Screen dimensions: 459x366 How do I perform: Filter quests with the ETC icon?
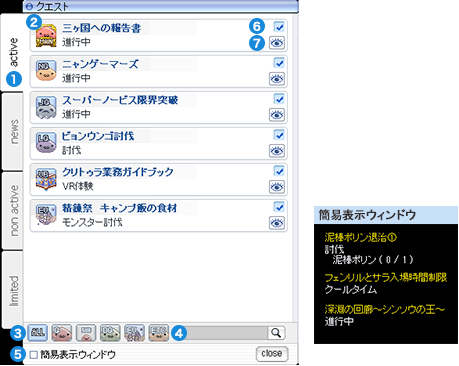click(x=159, y=333)
